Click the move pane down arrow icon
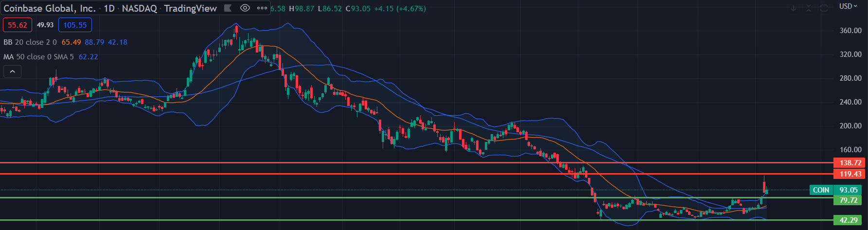Screen dimensions: 868x230 tap(794, 8)
